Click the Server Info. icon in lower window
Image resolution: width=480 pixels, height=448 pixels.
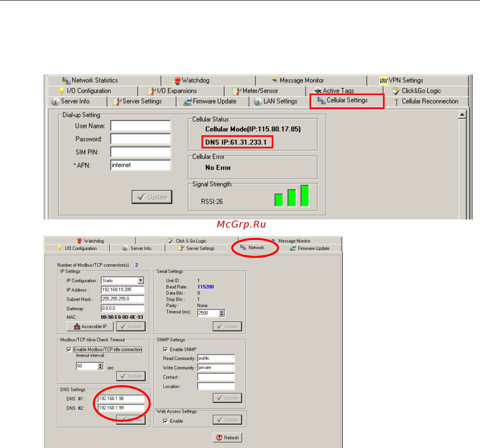click(x=125, y=248)
